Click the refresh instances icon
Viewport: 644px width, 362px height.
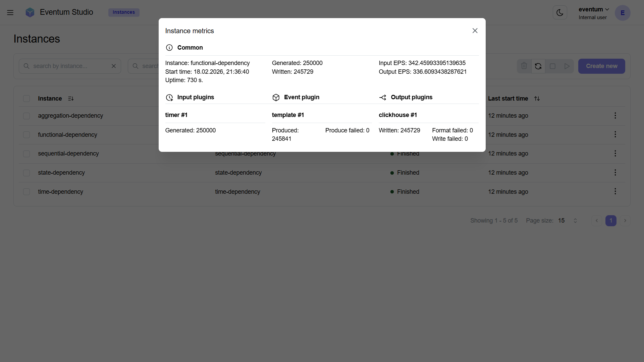[x=538, y=66]
